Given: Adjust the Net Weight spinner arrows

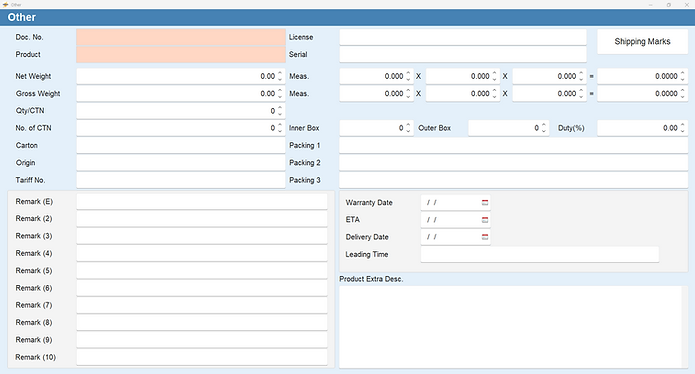Looking at the screenshot, I should tap(280, 76).
